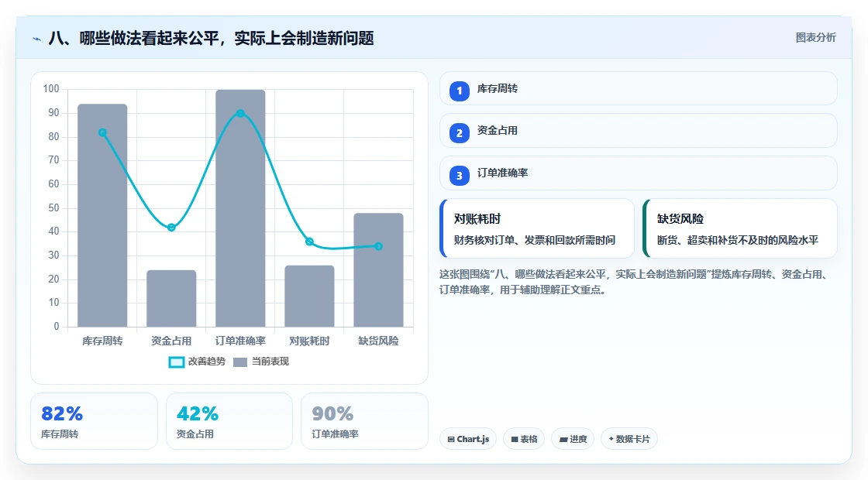Click the y-axis value 50
This screenshot has width=868, height=480.
(x=53, y=208)
